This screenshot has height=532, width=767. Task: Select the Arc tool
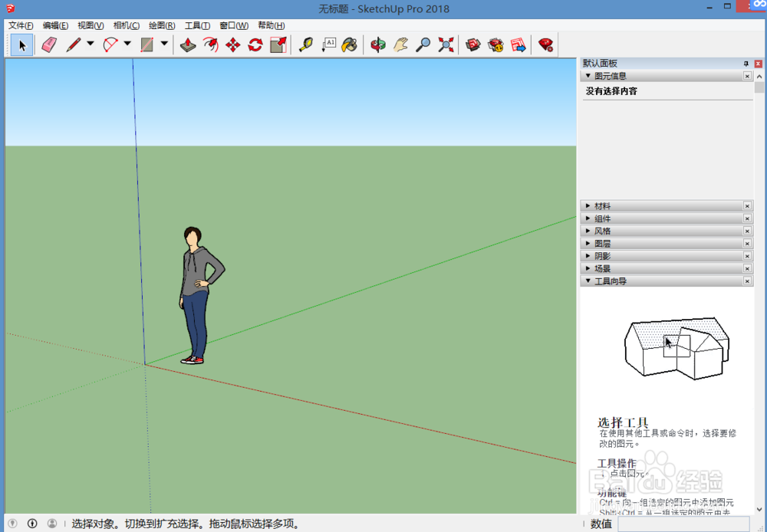110,45
